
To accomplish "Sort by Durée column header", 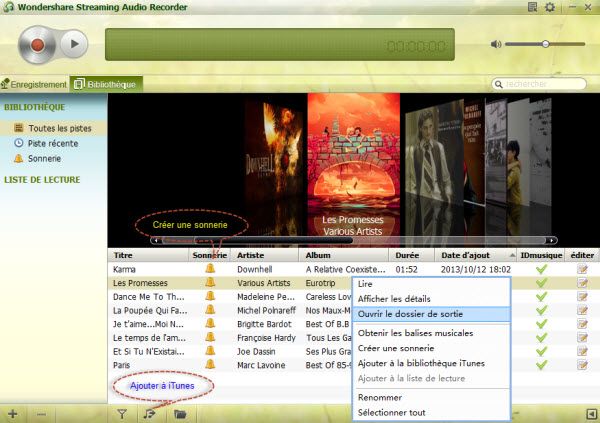I will (x=411, y=255).
